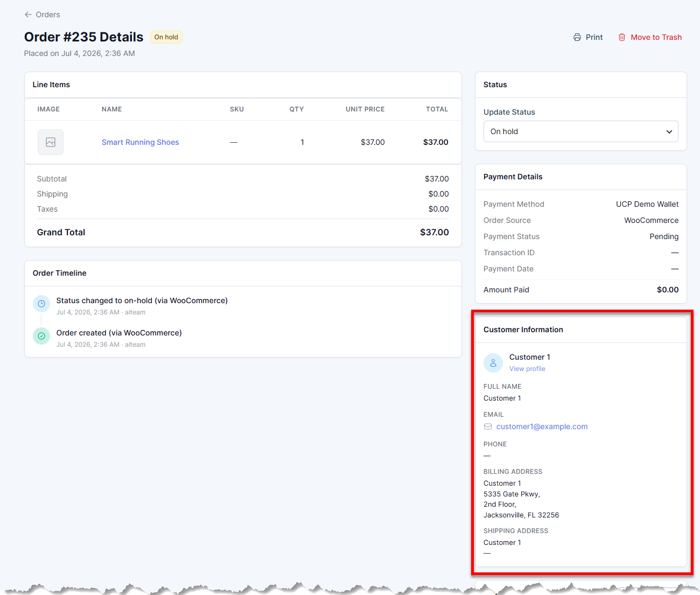Click the clock icon for on-hold status change
The image size is (700, 595).
tap(41, 304)
